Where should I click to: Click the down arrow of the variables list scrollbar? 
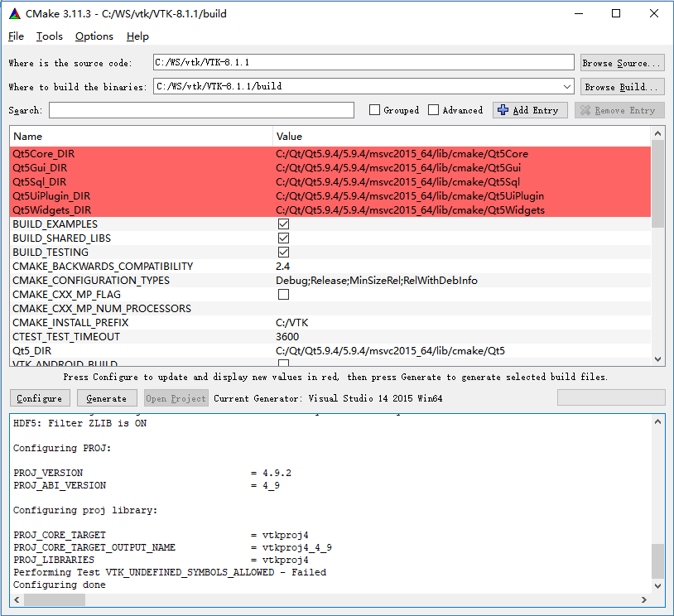pyautogui.click(x=658, y=359)
